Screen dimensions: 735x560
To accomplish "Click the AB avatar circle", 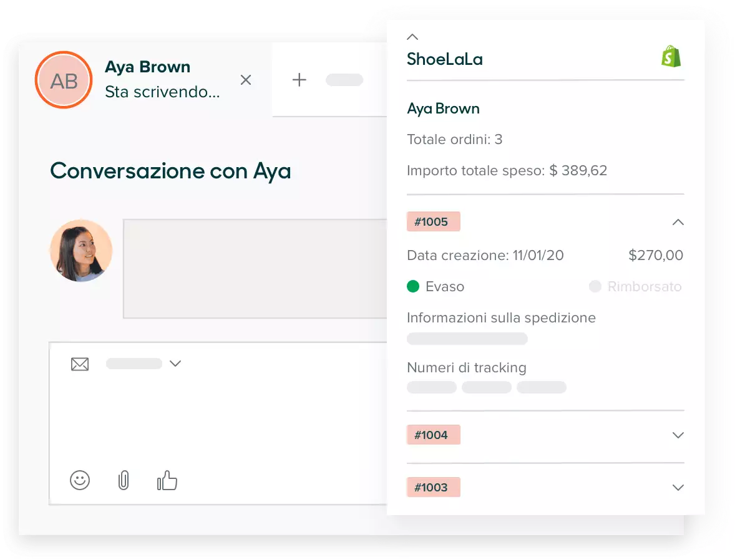I will (64, 80).
